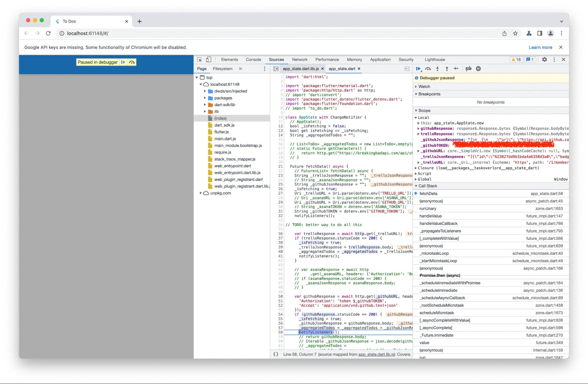Step out of current function
Image resolution: width=588 pixels, height=384 pixels.
pyautogui.click(x=447, y=69)
